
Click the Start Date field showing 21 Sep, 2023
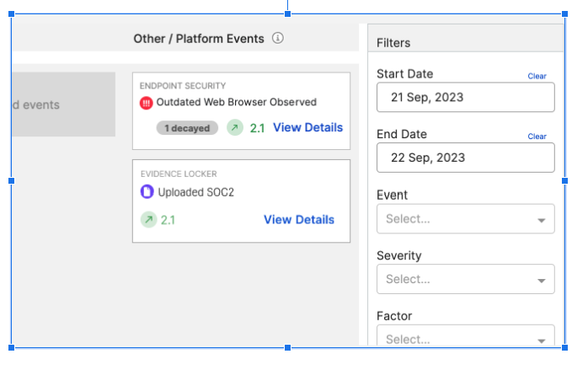(x=465, y=97)
